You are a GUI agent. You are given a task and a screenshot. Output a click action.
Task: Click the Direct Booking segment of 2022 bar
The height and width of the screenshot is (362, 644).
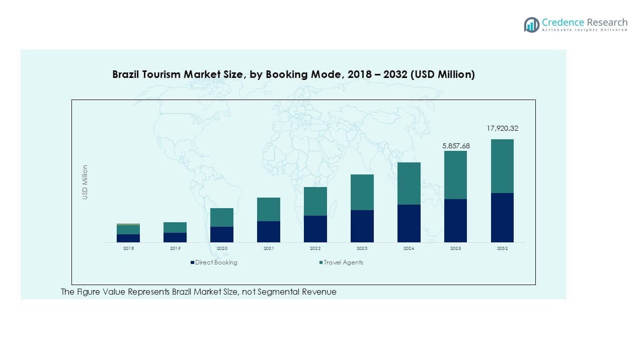(x=315, y=229)
